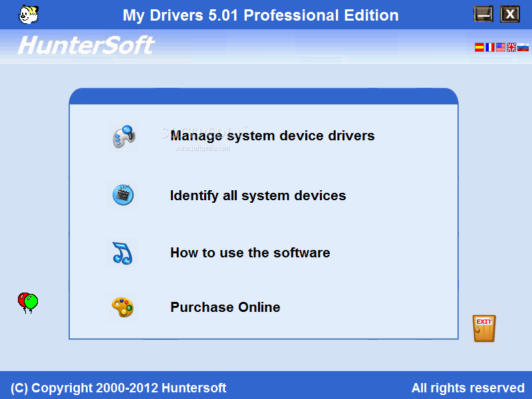Click the cartoon face logo in title bar

coord(29,15)
